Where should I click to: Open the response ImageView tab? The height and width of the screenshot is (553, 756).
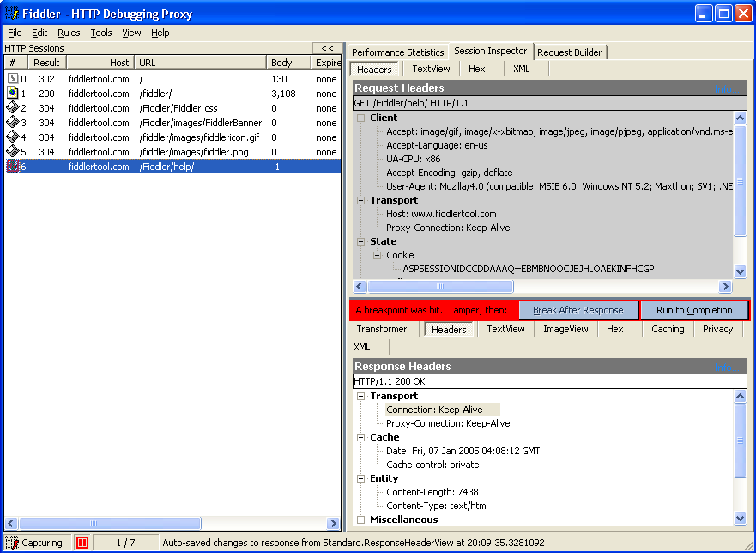565,329
